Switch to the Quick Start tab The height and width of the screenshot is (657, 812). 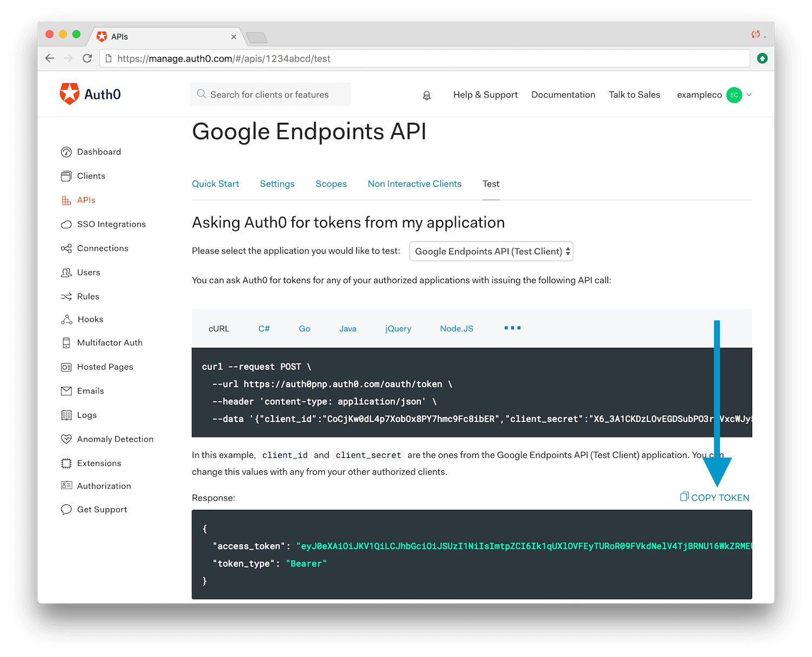click(x=215, y=184)
